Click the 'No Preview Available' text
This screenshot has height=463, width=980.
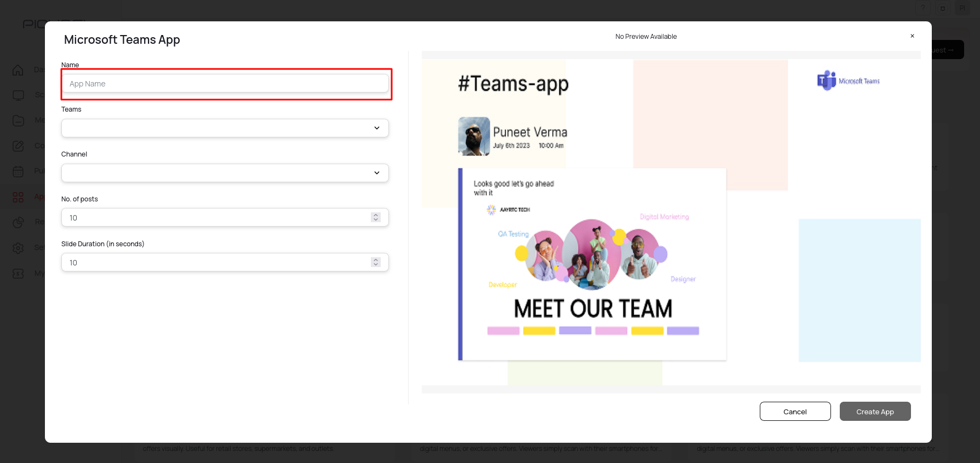pos(646,37)
